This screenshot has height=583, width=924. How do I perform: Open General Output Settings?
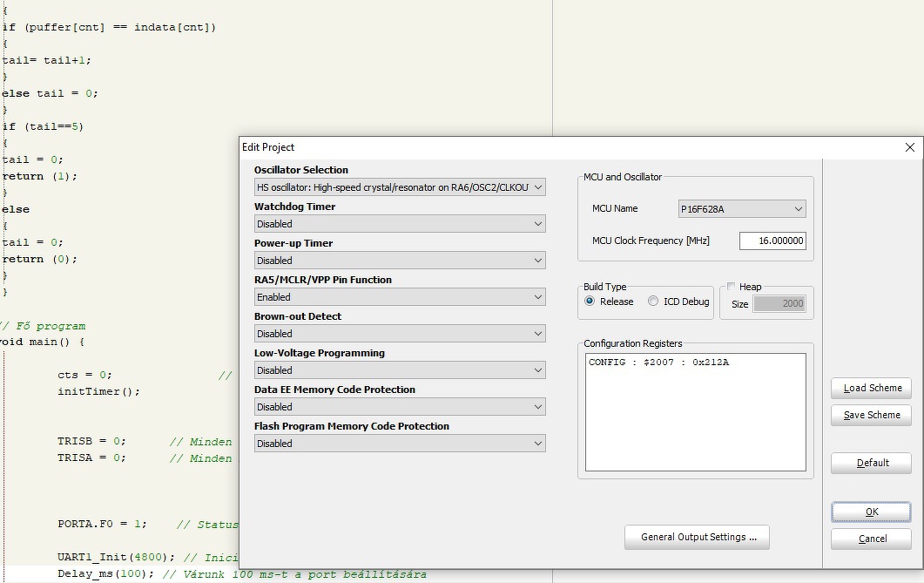coord(697,538)
